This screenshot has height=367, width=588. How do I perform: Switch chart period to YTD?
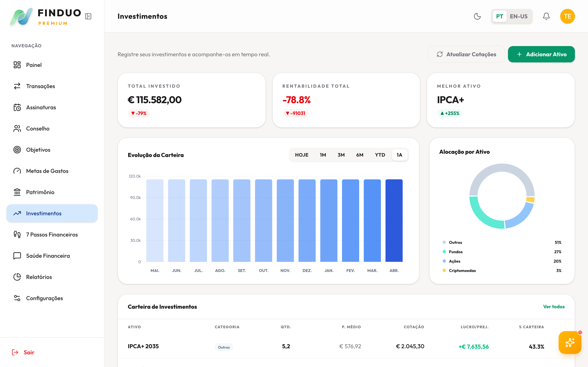(380, 155)
